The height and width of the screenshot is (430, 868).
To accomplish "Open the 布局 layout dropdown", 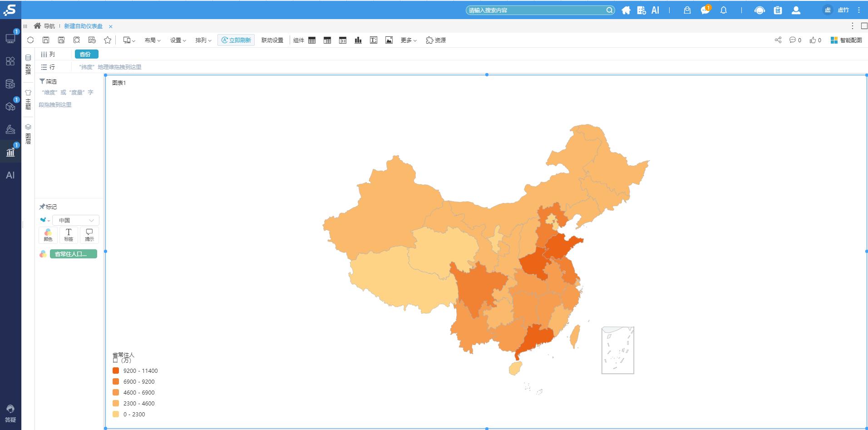I will coord(152,40).
